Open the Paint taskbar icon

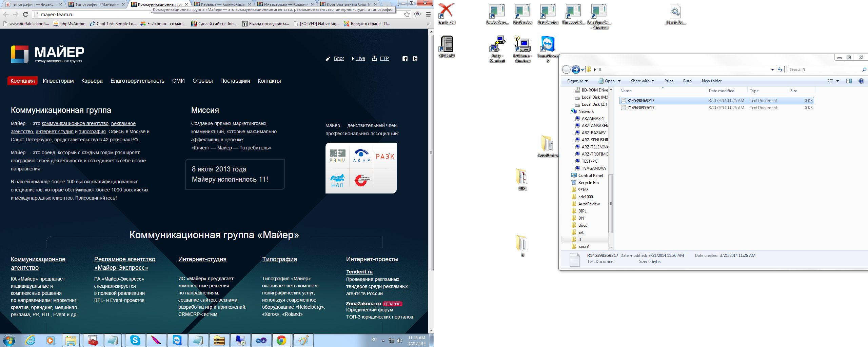[x=303, y=340]
